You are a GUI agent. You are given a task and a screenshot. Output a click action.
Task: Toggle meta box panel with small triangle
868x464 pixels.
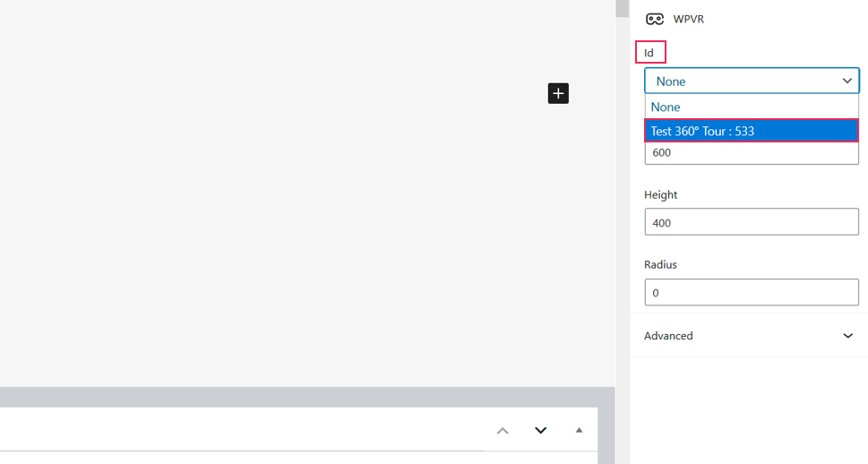[x=579, y=430]
